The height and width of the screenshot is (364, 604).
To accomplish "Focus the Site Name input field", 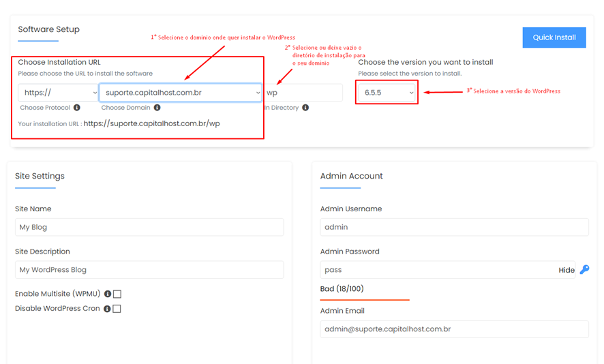I will click(x=149, y=227).
